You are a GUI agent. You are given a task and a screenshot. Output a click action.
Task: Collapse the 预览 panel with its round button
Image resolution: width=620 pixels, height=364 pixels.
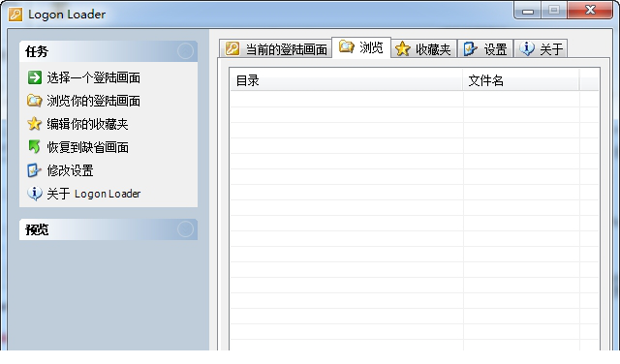pyautogui.click(x=185, y=228)
